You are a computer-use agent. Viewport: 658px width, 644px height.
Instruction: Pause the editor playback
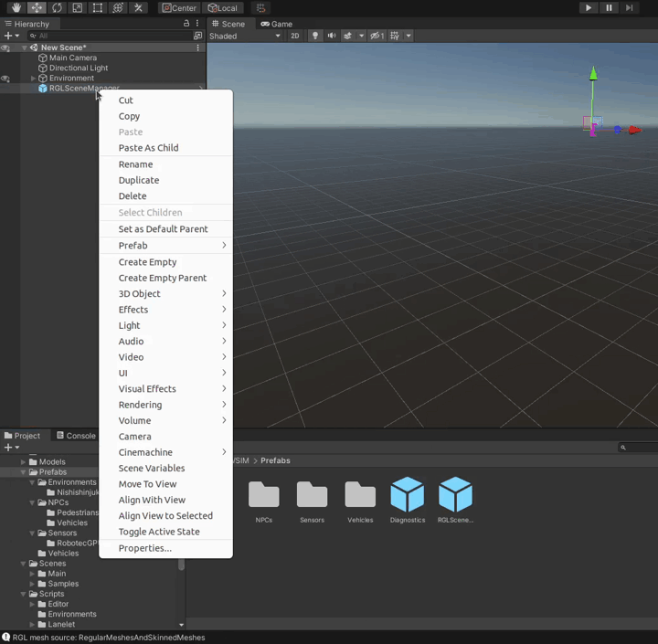coord(609,7)
